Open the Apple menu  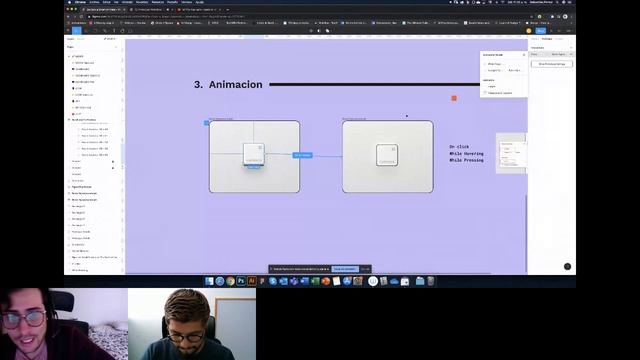[x=69, y=2]
